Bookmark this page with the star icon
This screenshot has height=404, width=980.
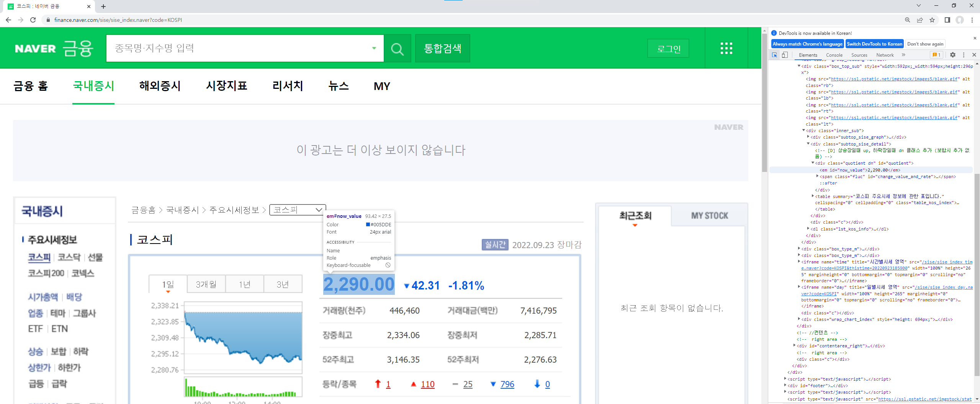tap(932, 20)
